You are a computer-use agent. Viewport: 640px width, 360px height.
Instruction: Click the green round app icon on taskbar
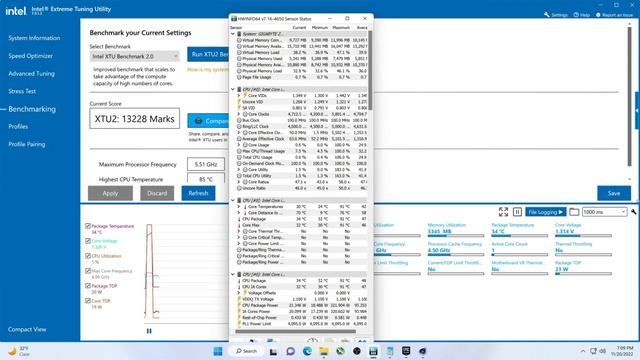(340, 351)
